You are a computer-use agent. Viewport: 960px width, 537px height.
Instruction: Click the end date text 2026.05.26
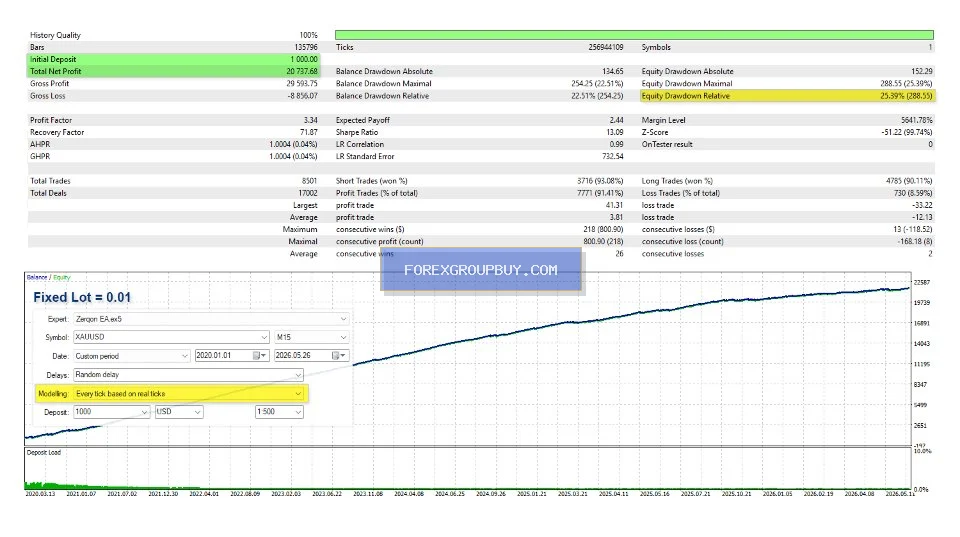293,355
